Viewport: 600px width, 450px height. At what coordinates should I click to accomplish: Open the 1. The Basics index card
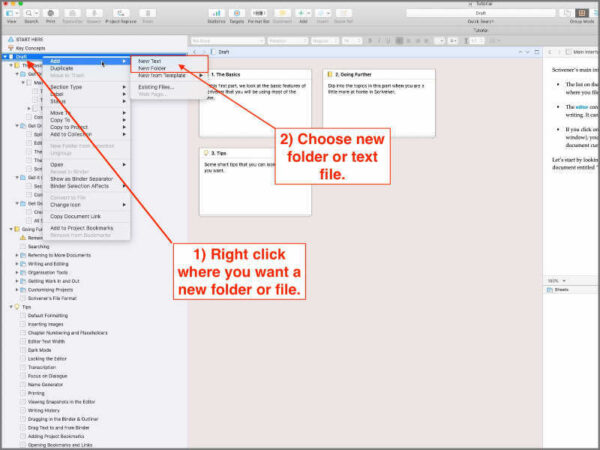pyautogui.click(x=255, y=103)
